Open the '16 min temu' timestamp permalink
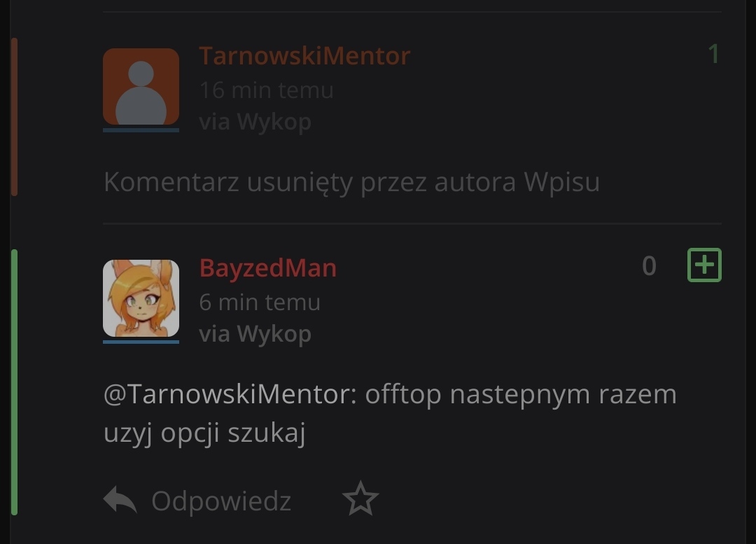The image size is (756, 544). (267, 90)
